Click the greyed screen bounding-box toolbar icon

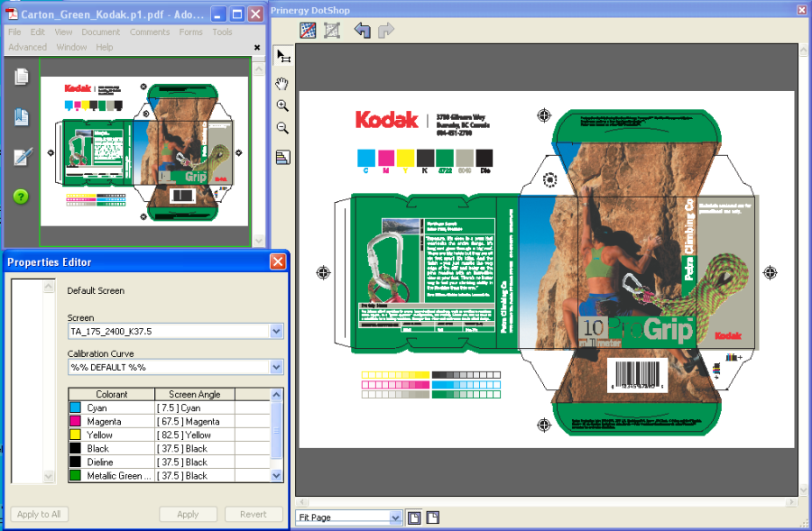(x=332, y=31)
